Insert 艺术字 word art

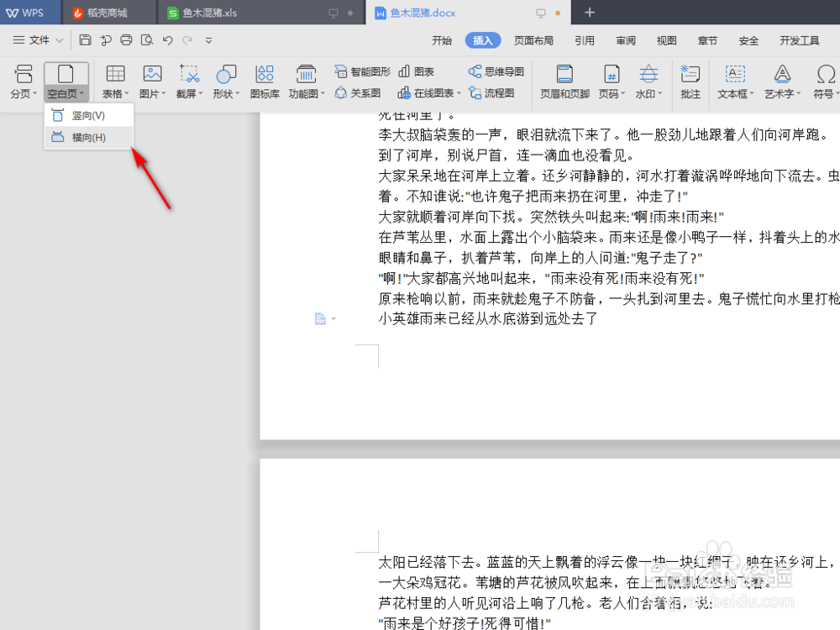782,81
